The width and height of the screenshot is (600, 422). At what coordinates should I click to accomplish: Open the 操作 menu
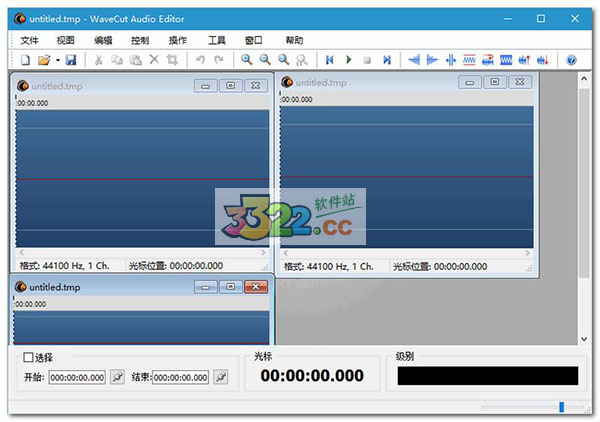click(178, 40)
